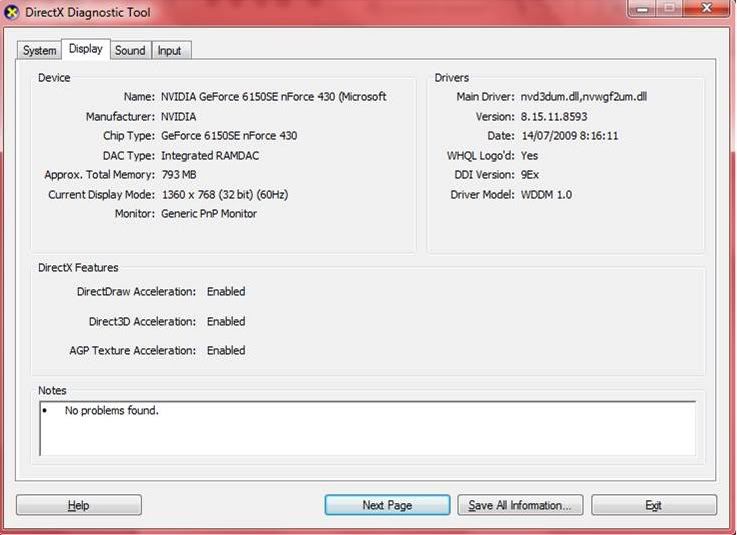
Task: Click driver version '8.15.11.8593'
Action: 554,117
